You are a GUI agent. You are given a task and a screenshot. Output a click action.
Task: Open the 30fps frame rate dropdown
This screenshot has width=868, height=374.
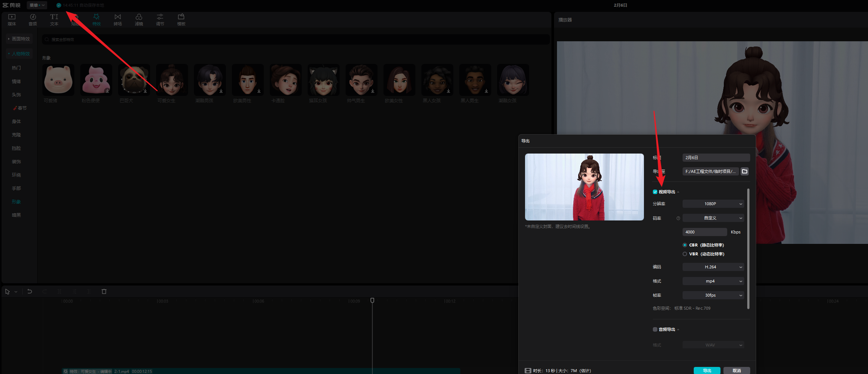(x=713, y=295)
